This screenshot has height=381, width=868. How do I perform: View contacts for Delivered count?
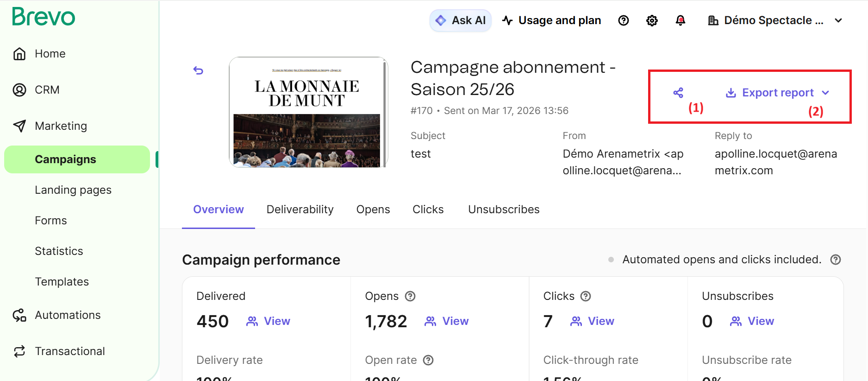click(x=269, y=321)
